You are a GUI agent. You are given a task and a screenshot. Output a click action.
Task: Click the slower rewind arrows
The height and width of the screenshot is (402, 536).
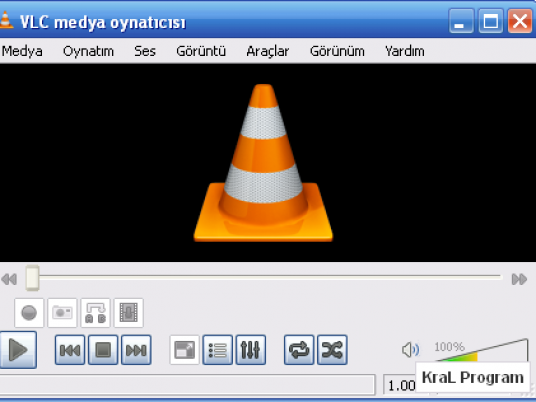coord(9,279)
